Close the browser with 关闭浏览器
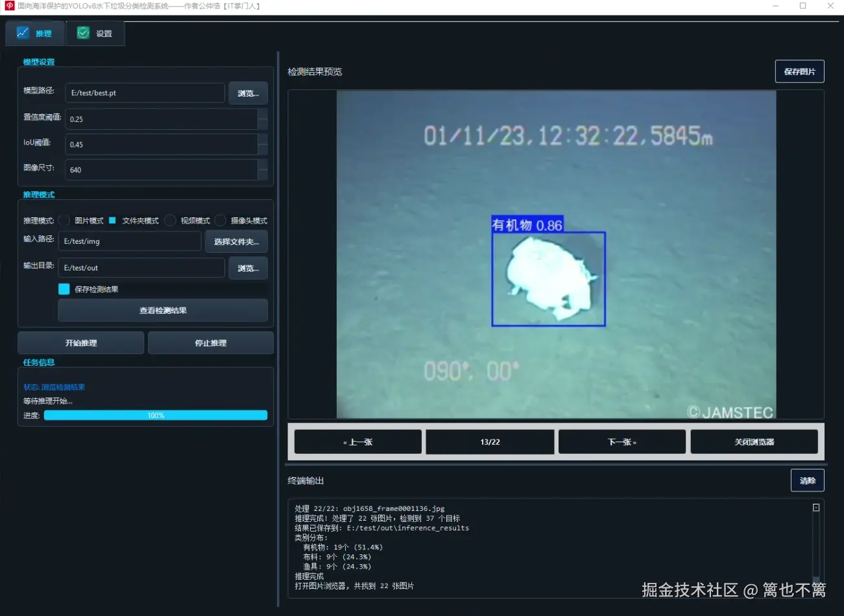Viewport: 844px width, 616px height. [754, 442]
